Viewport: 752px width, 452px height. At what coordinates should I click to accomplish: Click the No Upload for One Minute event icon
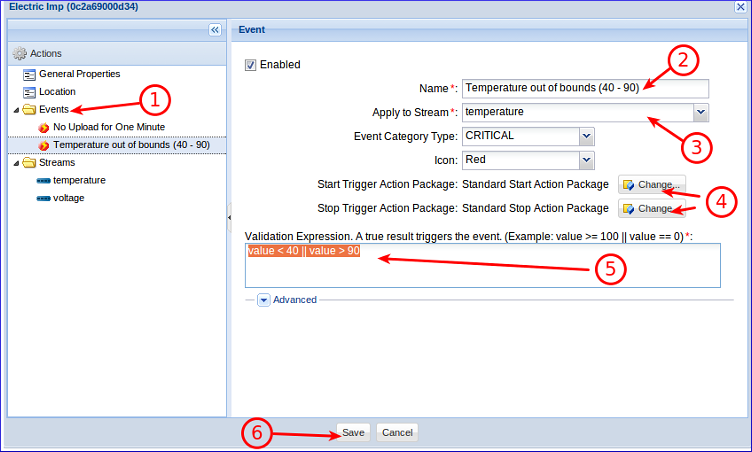pos(44,128)
